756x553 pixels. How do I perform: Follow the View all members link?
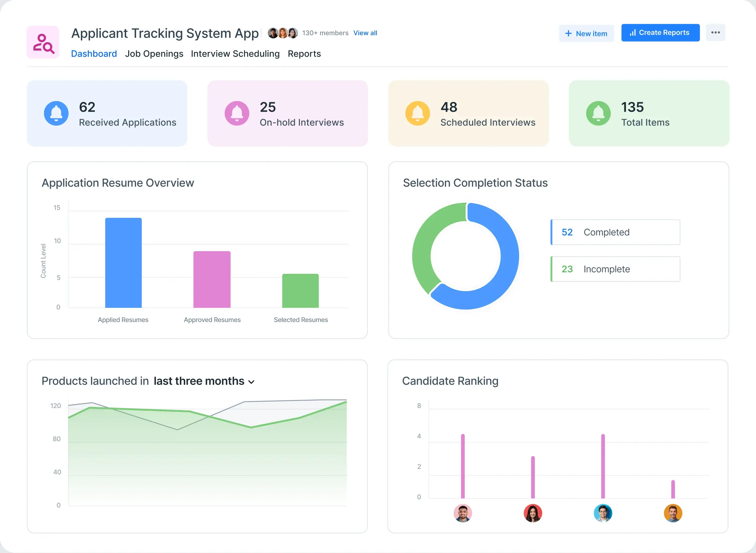(x=365, y=33)
